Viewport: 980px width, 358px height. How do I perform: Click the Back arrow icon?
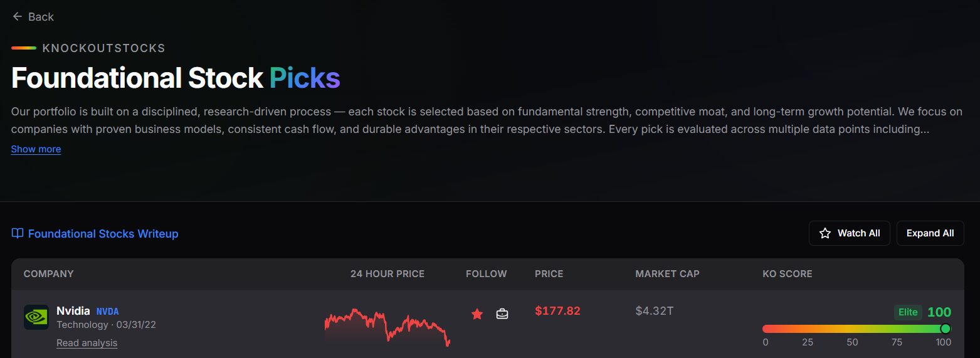click(x=18, y=17)
